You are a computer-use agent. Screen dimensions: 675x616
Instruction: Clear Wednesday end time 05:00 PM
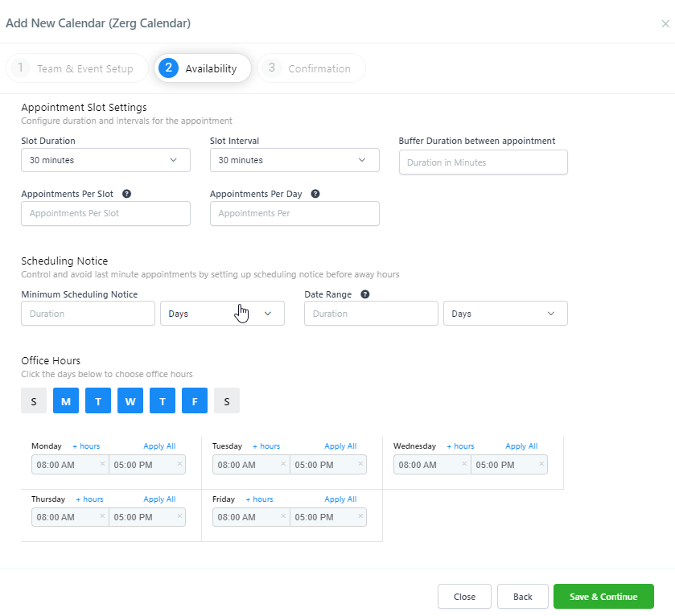tap(541, 463)
